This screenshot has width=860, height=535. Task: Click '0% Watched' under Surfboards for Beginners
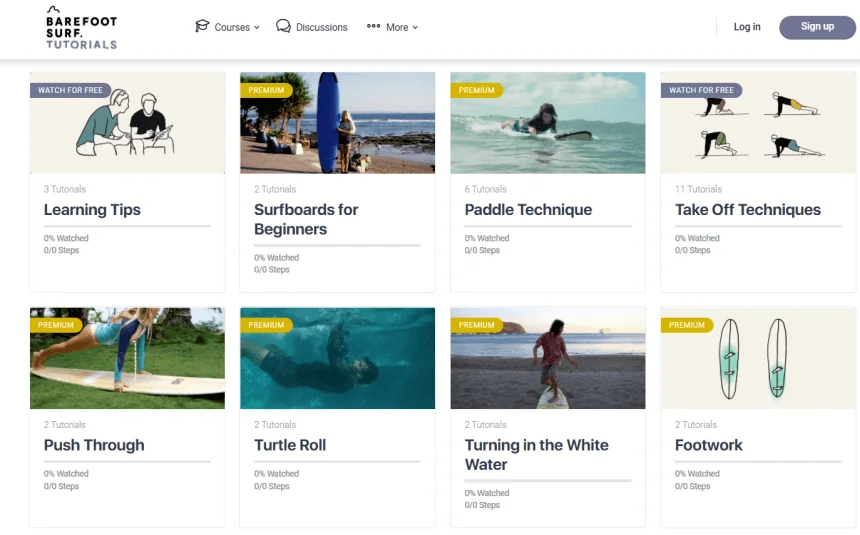(x=276, y=257)
